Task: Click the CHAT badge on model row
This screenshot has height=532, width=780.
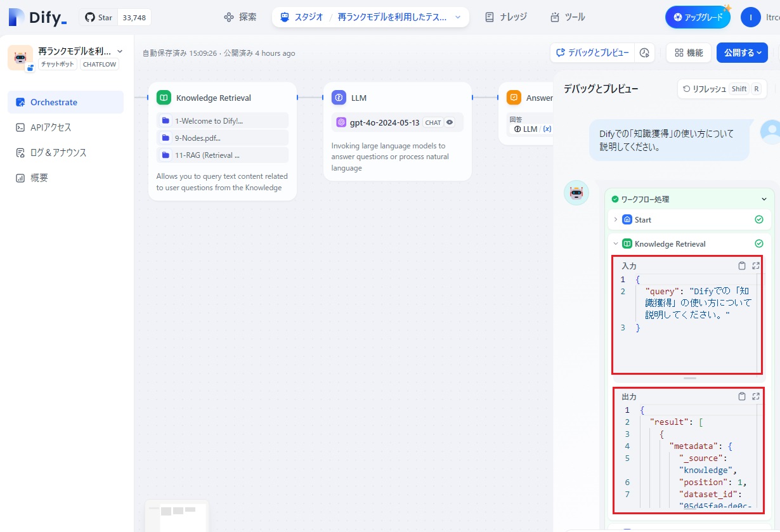Action: point(433,122)
